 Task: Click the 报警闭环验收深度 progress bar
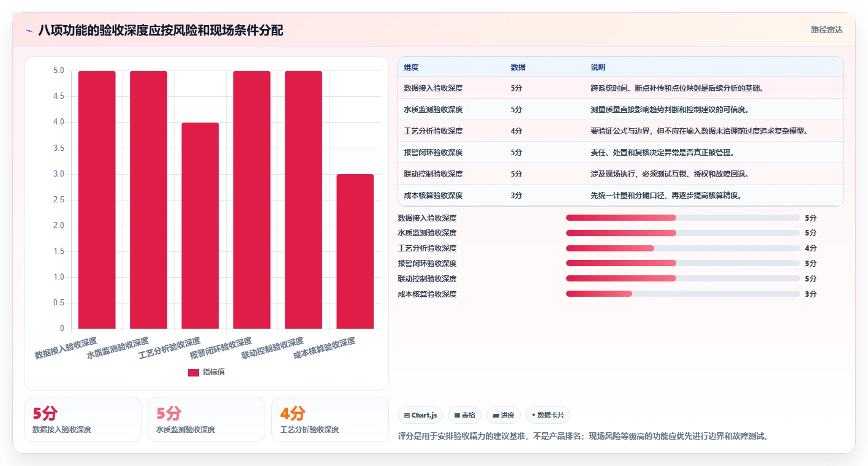pyautogui.click(x=683, y=264)
